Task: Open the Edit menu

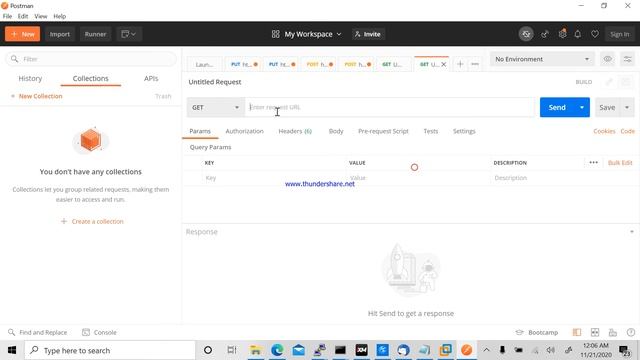Action: point(23,16)
